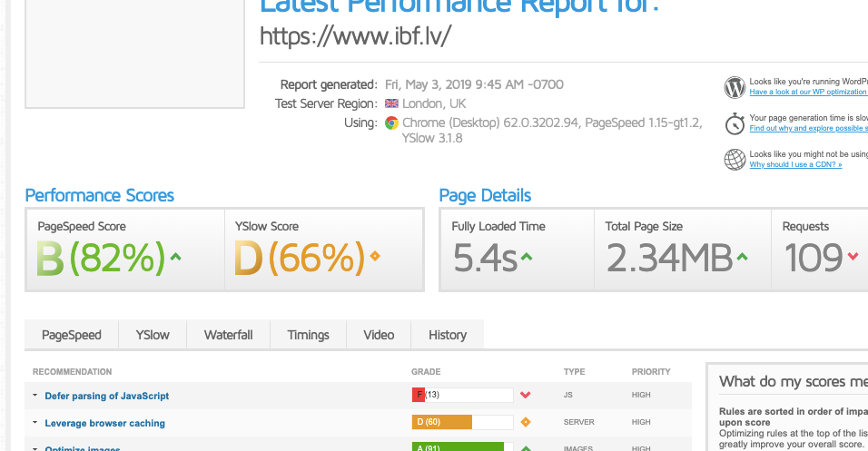
Task: Open the History tab
Action: tap(447, 335)
